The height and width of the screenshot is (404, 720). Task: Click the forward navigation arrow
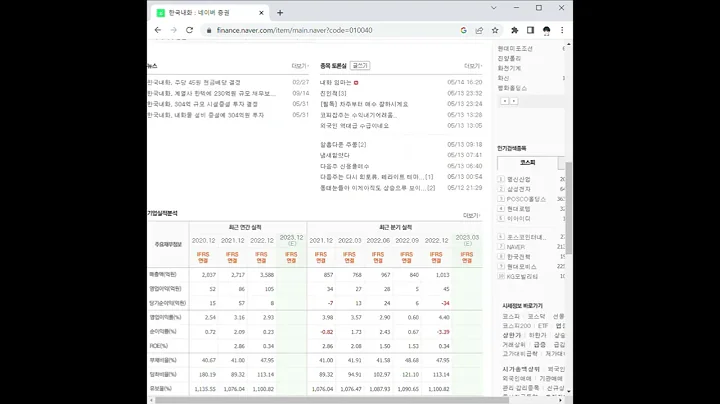click(174, 30)
